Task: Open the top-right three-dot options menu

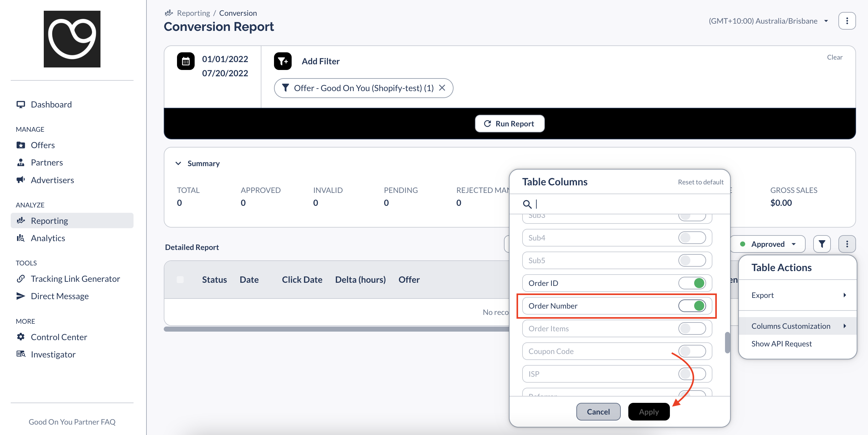Action: tap(847, 21)
